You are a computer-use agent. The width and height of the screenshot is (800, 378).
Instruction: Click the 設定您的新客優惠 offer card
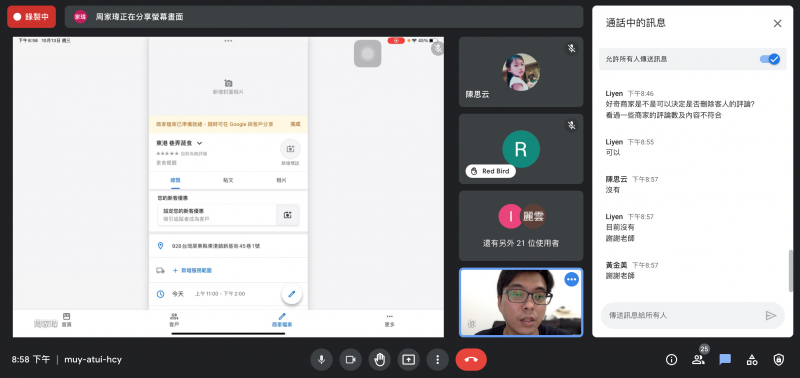coord(228,215)
